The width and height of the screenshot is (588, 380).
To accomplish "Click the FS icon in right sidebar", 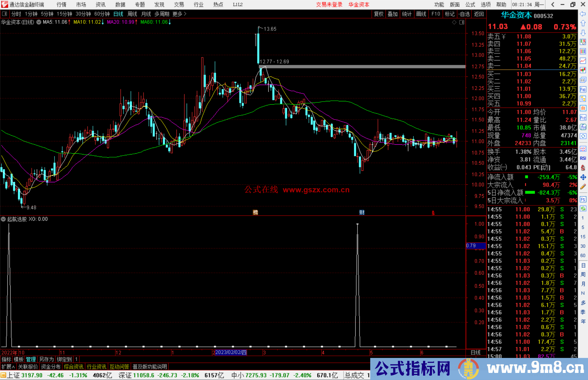I will (583, 199).
